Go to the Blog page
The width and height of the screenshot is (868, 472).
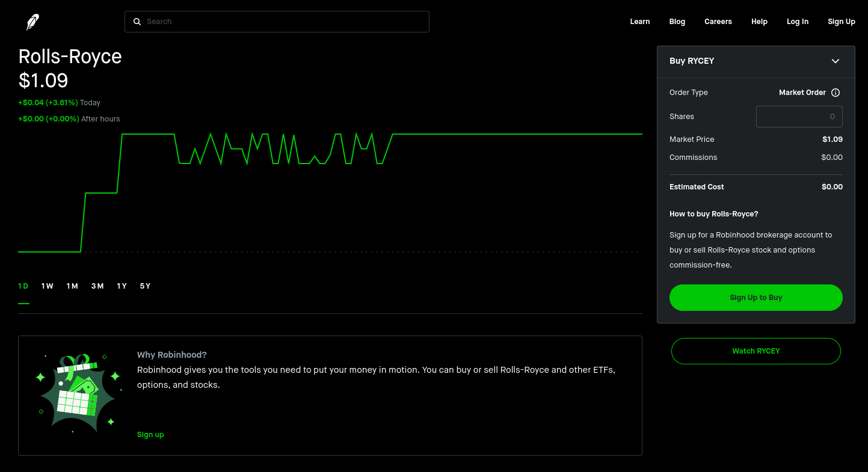click(x=677, y=22)
